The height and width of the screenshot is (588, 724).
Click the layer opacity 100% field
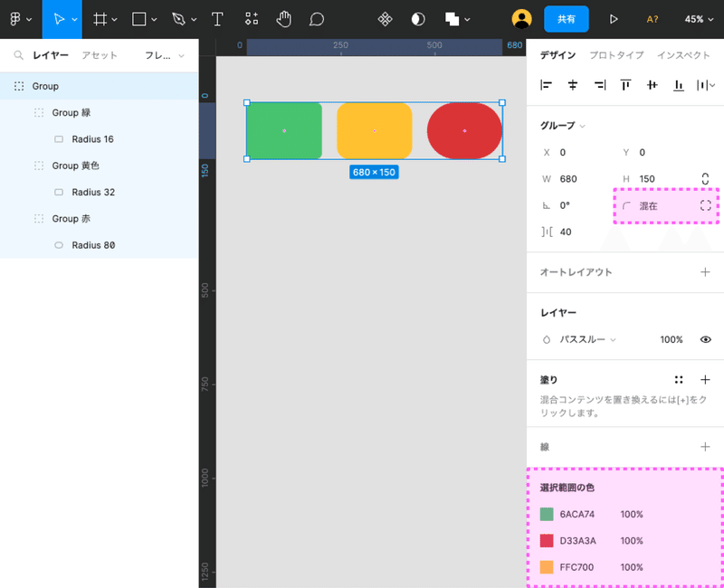point(671,340)
